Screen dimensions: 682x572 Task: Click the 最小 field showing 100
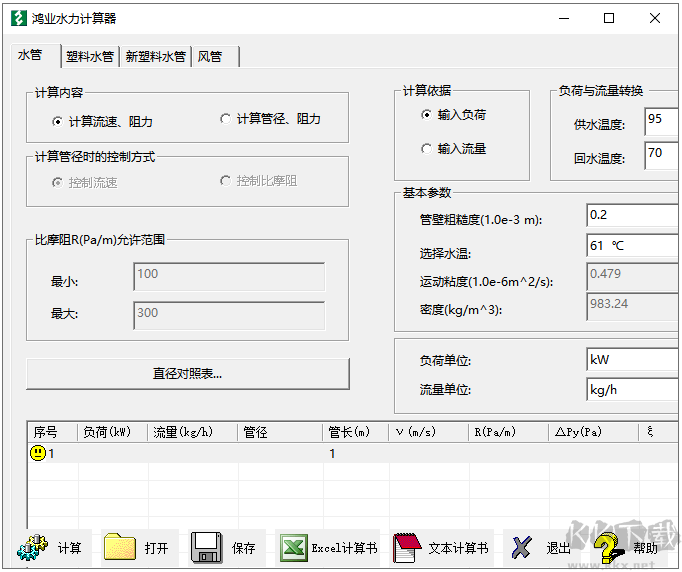229,277
